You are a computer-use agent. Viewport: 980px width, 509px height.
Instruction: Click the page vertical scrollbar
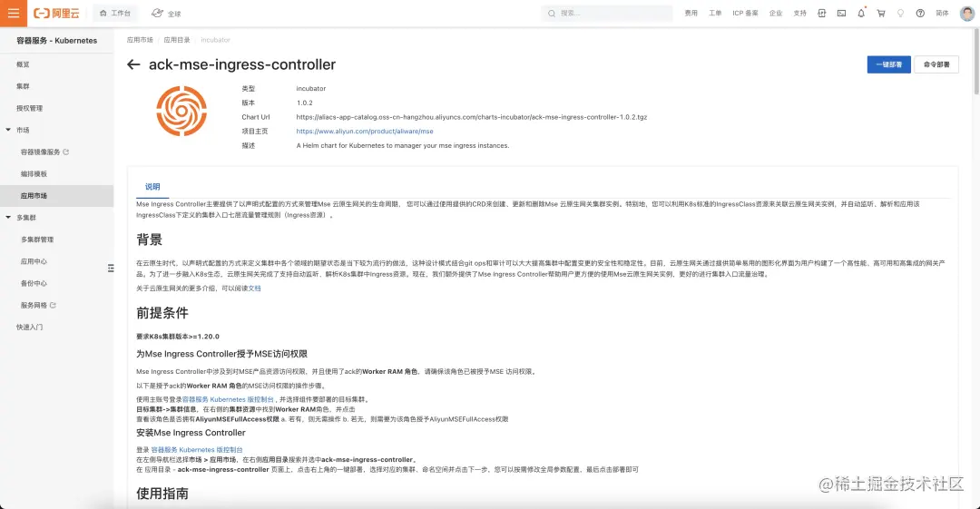(976, 63)
